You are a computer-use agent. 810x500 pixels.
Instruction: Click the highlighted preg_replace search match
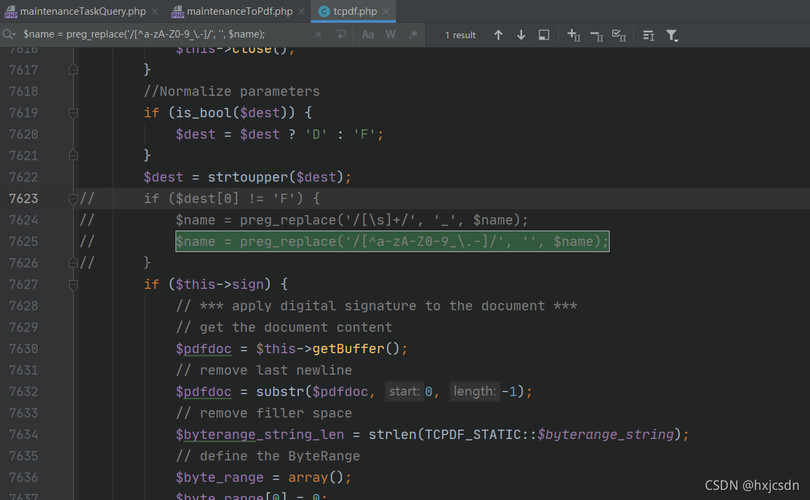tap(392, 241)
